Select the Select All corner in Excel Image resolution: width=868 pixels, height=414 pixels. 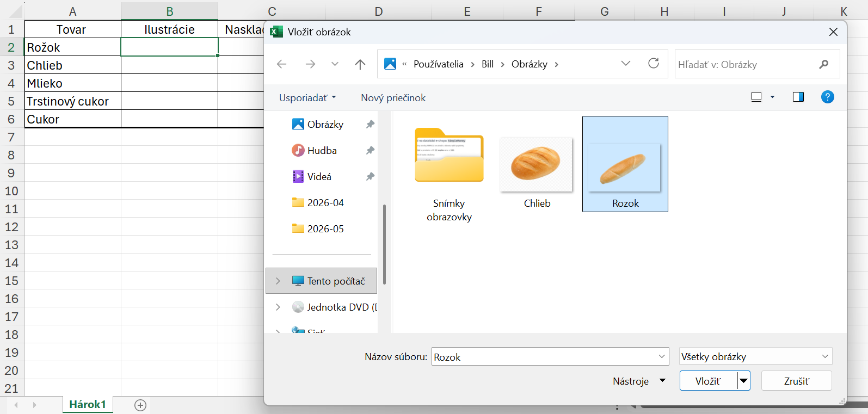point(12,11)
